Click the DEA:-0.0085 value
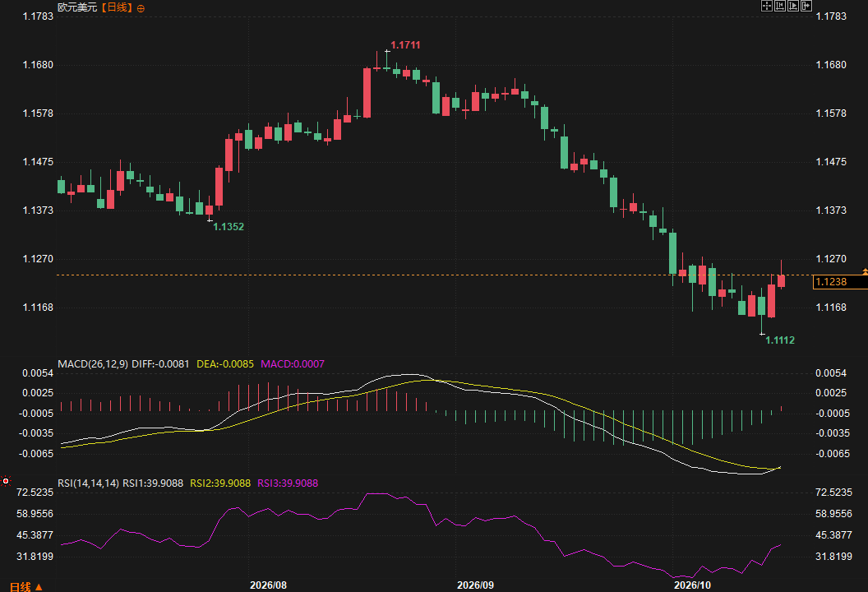Viewport: 868px width, 592px height. click(x=225, y=364)
